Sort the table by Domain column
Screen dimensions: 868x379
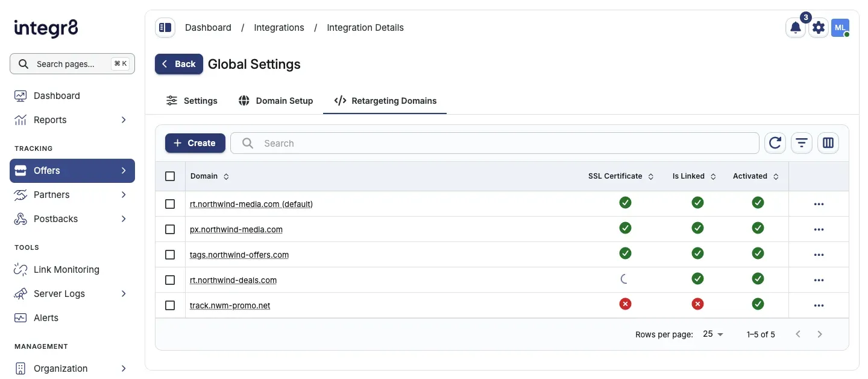click(210, 176)
